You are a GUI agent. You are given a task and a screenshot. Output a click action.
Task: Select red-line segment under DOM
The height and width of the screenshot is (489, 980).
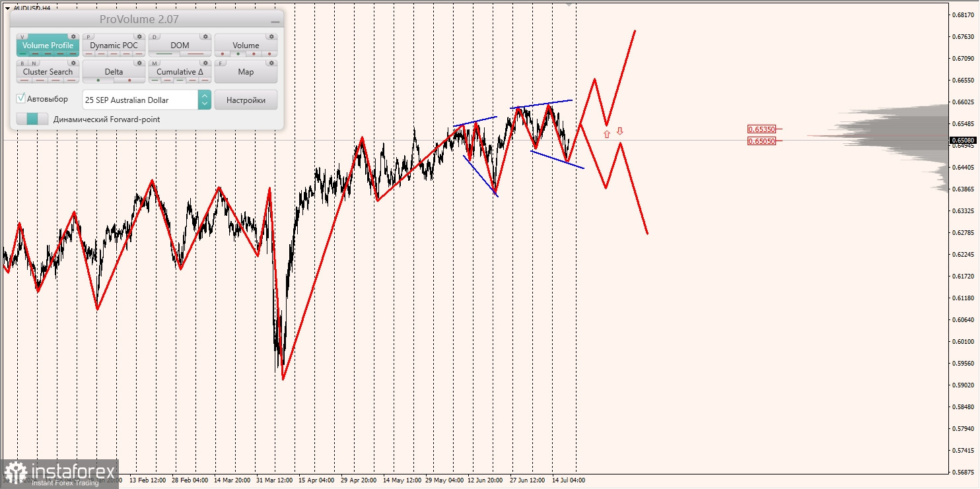tap(195, 54)
